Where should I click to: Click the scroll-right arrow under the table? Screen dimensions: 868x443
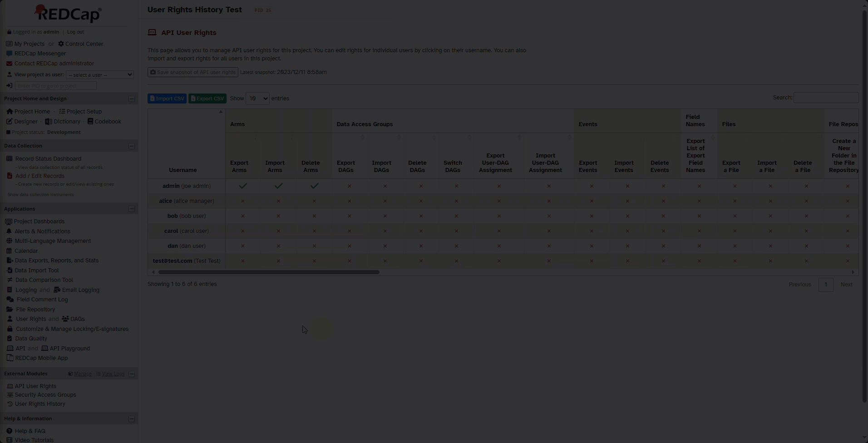click(x=853, y=272)
